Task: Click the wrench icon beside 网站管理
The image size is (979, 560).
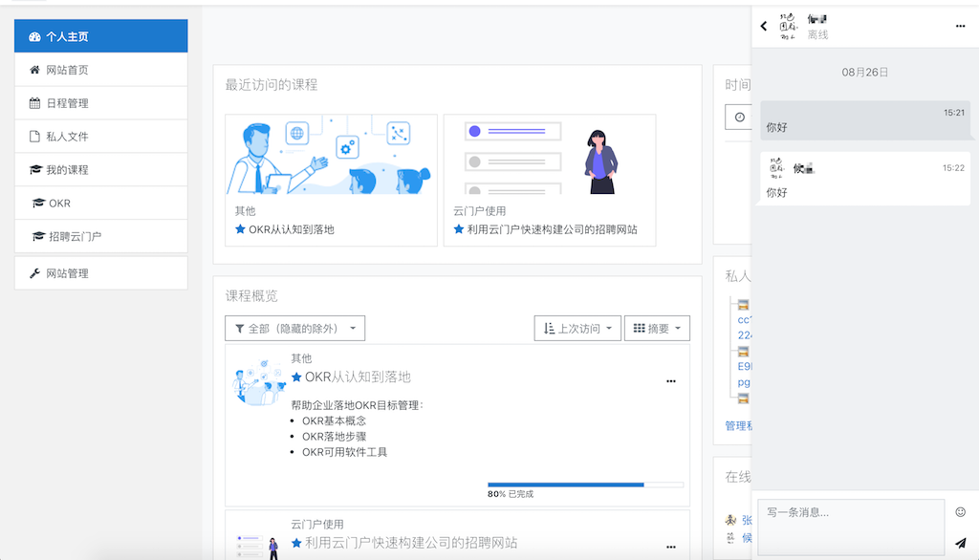Action: pyautogui.click(x=35, y=273)
